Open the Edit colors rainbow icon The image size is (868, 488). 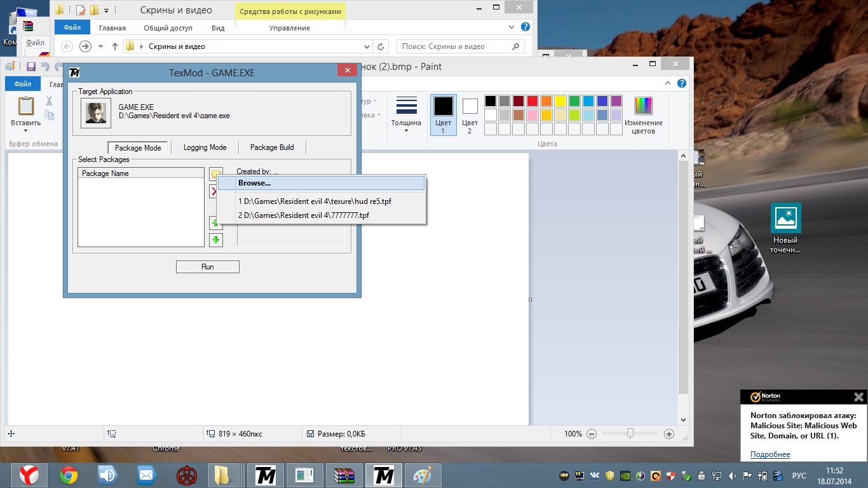coord(643,105)
